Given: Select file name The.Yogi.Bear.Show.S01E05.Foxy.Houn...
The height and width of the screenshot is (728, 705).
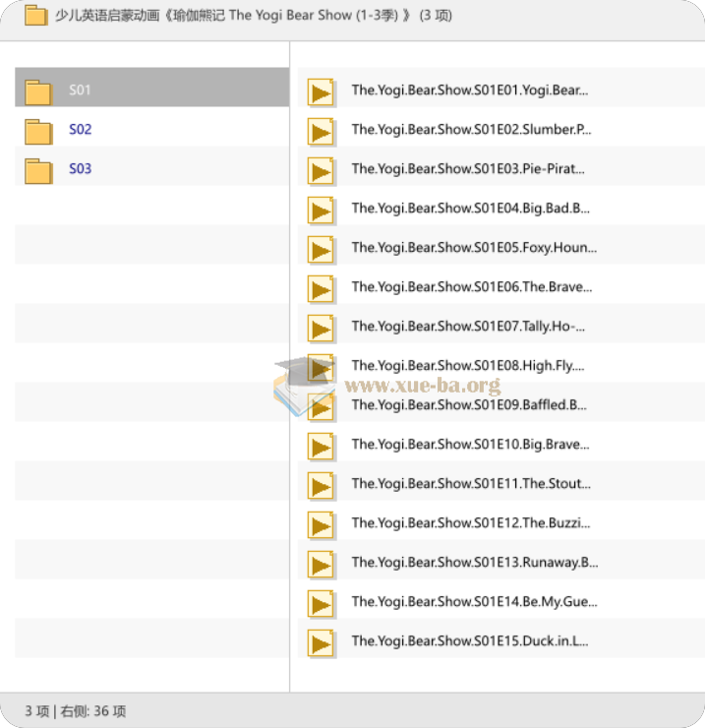Looking at the screenshot, I should tap(474, 248).
